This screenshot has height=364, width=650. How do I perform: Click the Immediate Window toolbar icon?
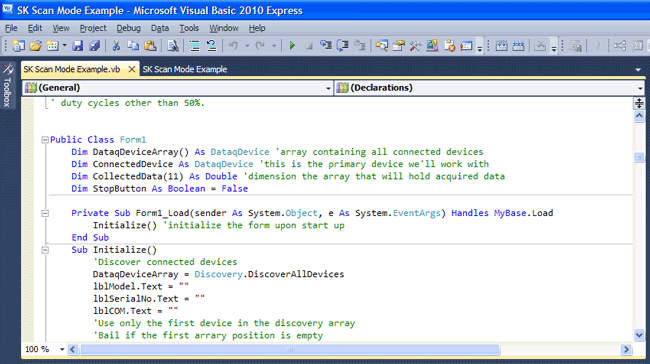tap(466, 46)
